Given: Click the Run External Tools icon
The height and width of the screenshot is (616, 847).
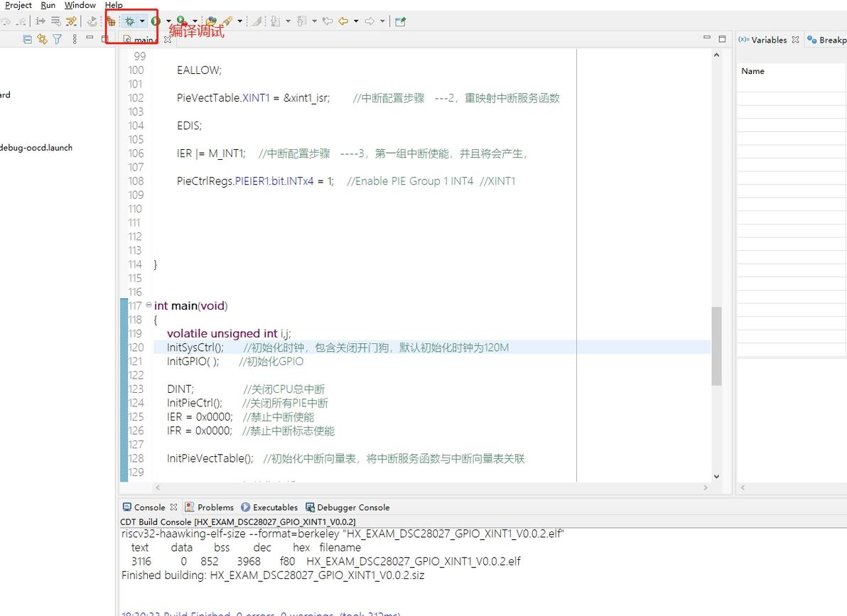Looking at the screenshot, I should [x=182, y=21].
